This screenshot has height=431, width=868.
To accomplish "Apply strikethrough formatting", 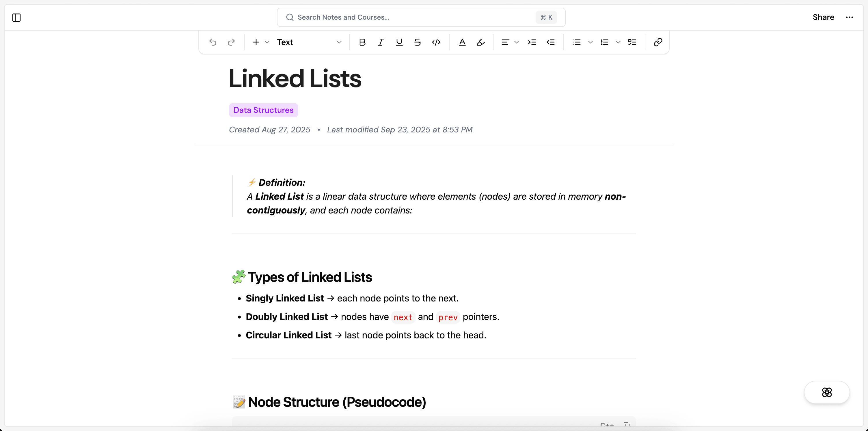I will [x=418, y=42].
